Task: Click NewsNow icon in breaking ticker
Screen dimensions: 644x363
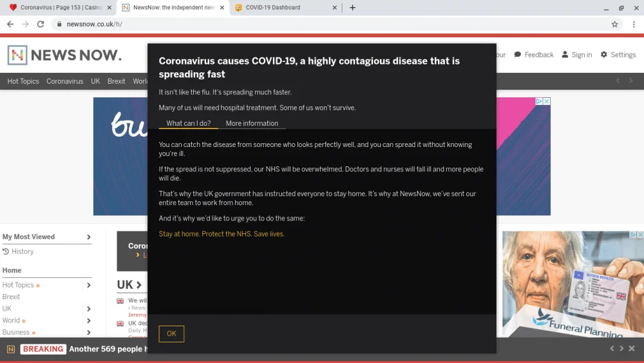Action: click(x=11, y=349)
